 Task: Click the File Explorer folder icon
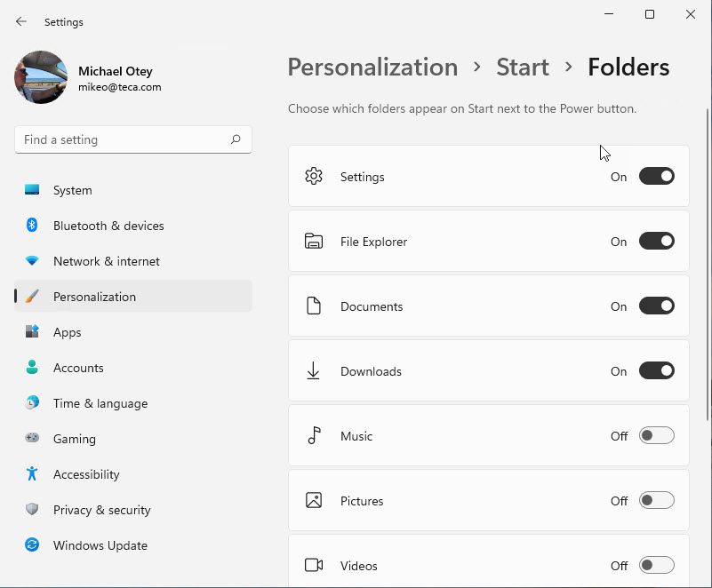coord(314,241)
